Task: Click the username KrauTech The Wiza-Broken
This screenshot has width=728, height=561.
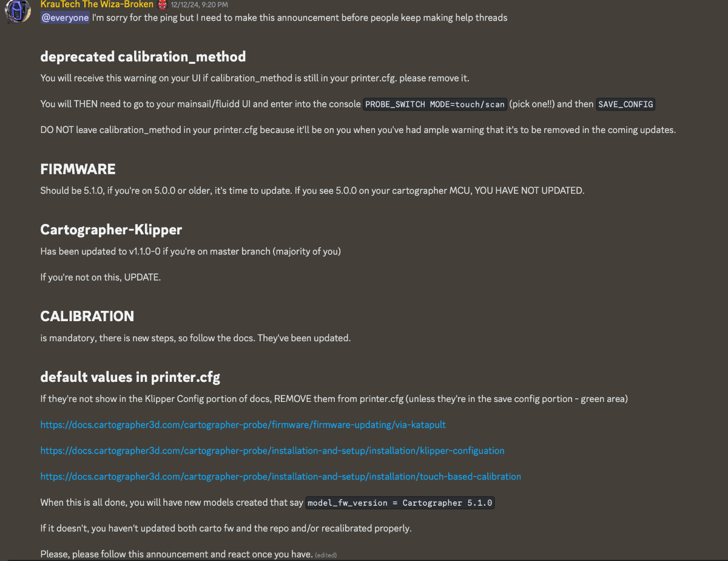Action: point(97,4)
